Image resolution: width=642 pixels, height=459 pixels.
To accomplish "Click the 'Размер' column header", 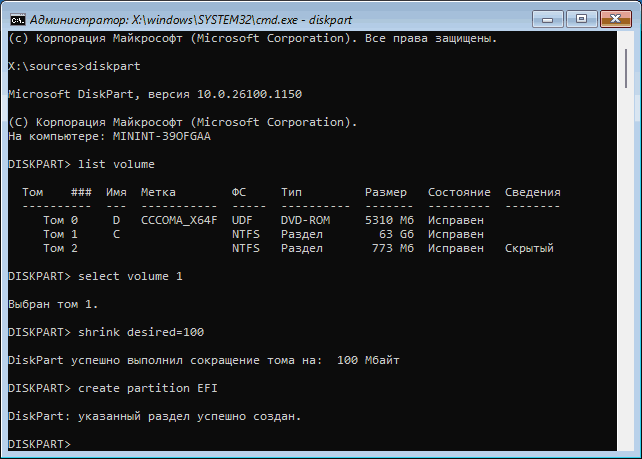I will (x=385, y=191).
